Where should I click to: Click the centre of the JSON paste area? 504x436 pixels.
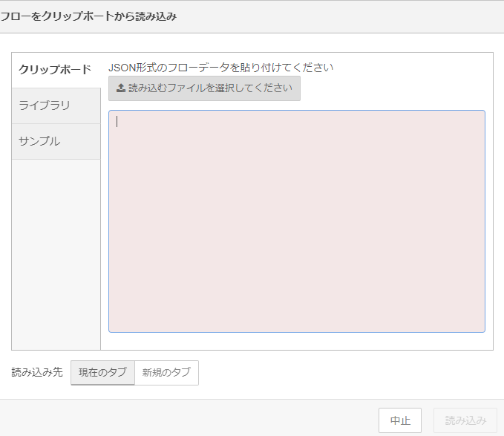(x=297, y=221)
